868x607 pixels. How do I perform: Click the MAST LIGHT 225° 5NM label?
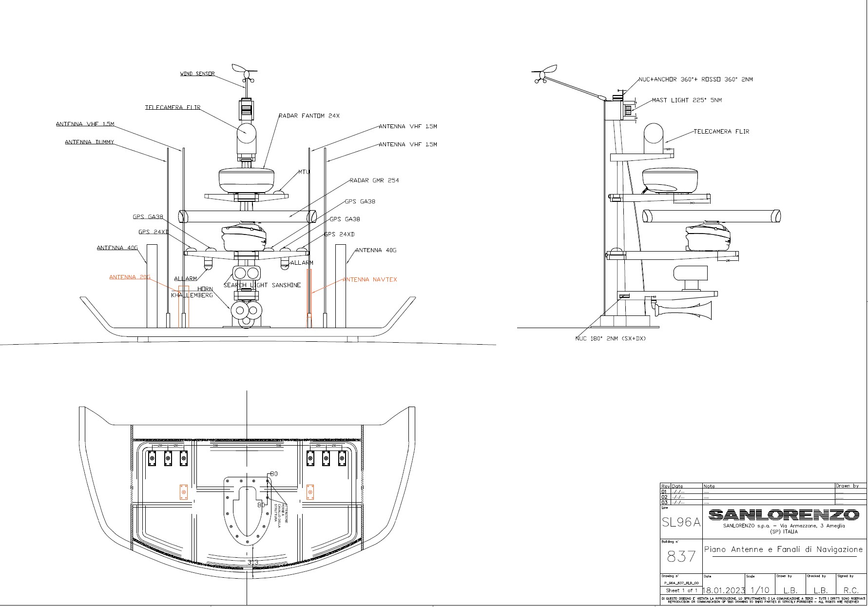click(x=687, y=100)
